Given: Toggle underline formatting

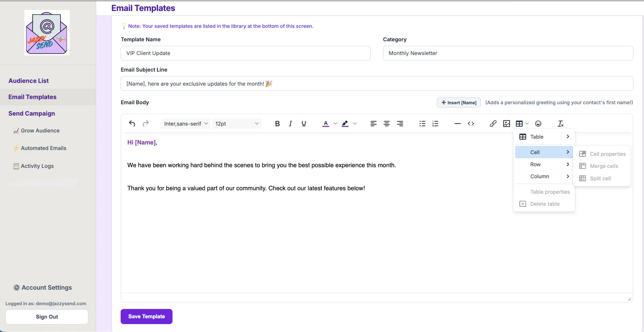Looking at the screenshot, I should coord(304,124).
